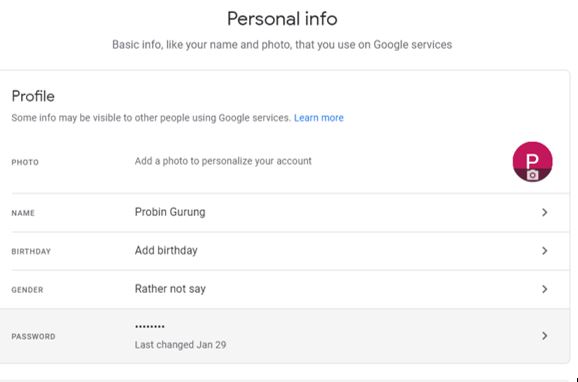The height and width of the screenshot is (382, 578).
Task: Select the Probin Gurung name value
Action: tap(170, 212)
